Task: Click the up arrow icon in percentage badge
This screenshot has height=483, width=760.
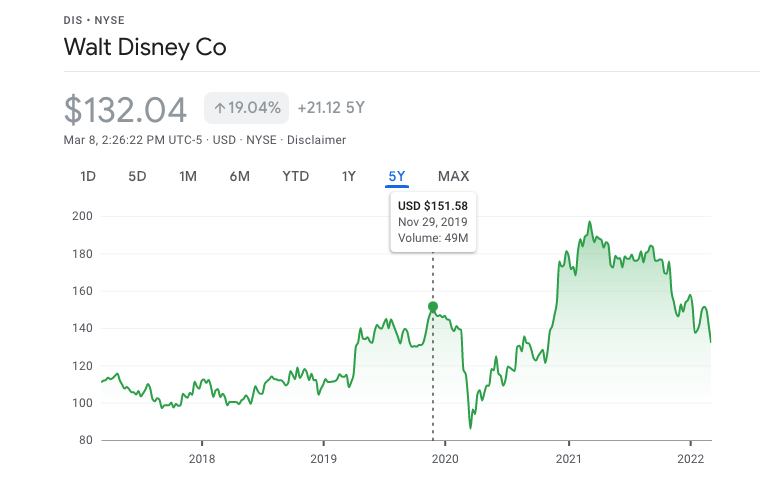Action: (219, 108)
